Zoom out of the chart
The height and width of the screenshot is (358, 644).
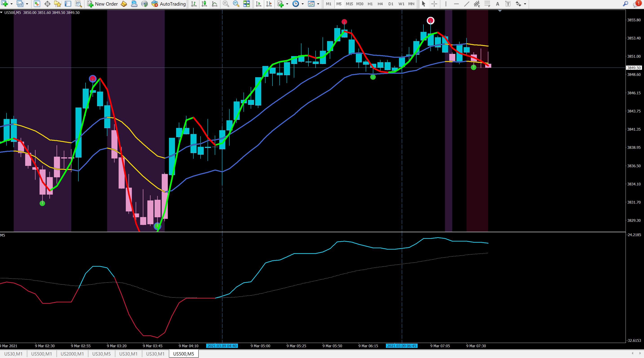coord(236,4)
